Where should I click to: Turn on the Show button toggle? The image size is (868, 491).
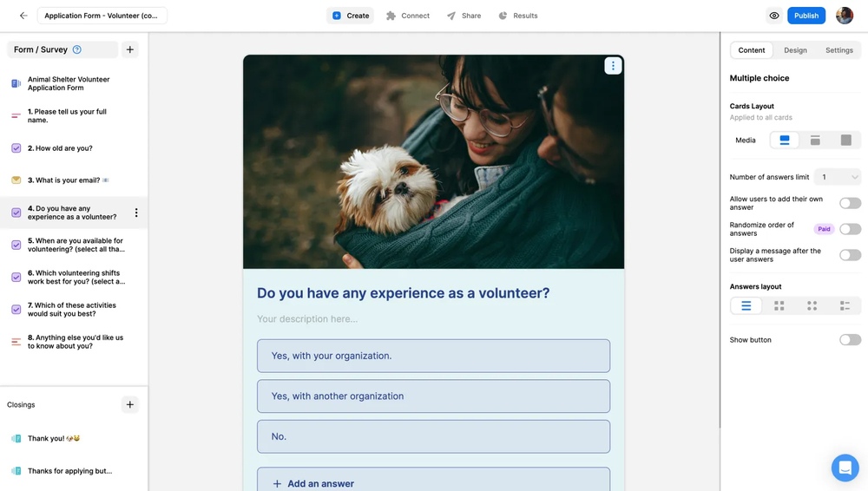tap(850, 340)
